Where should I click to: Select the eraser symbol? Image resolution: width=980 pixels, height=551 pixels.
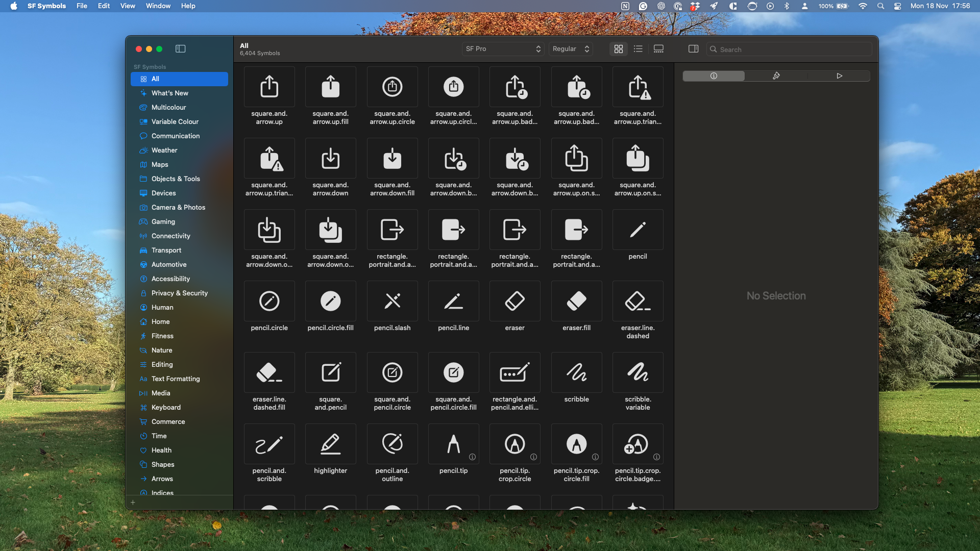[x=514, y=301]
